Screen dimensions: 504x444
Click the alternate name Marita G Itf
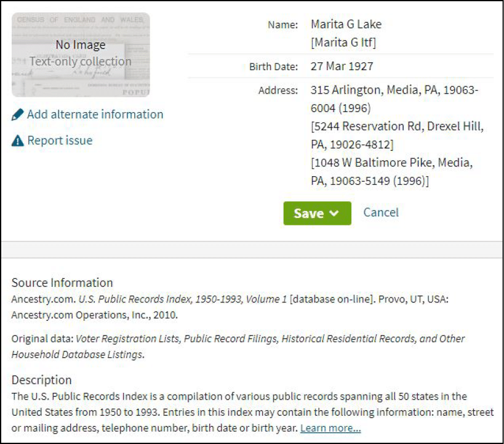(343, 42)
